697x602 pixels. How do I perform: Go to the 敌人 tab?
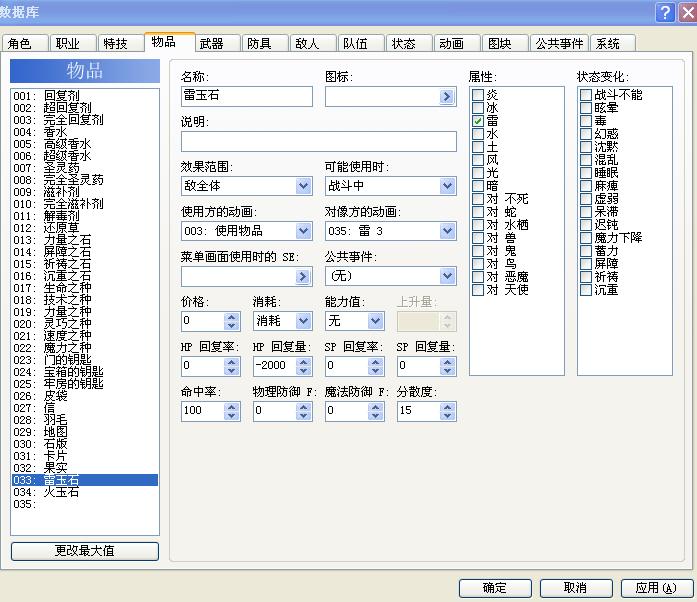(313, 43)
